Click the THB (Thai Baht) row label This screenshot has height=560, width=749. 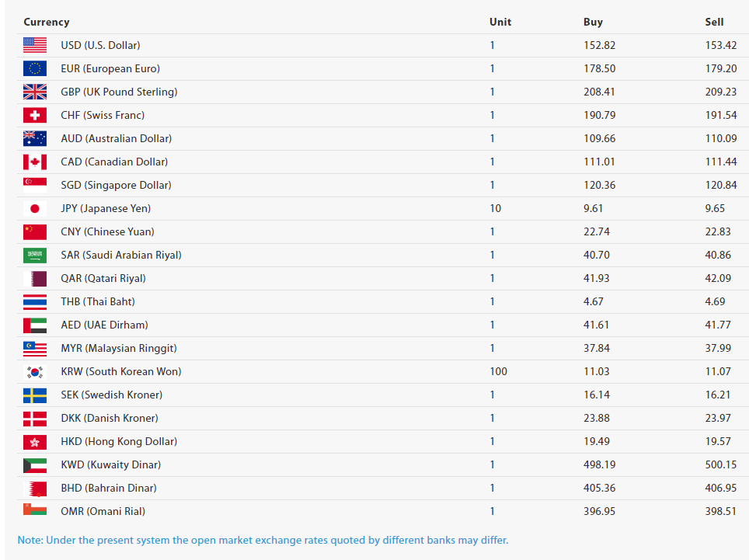[x=98, y=301]
